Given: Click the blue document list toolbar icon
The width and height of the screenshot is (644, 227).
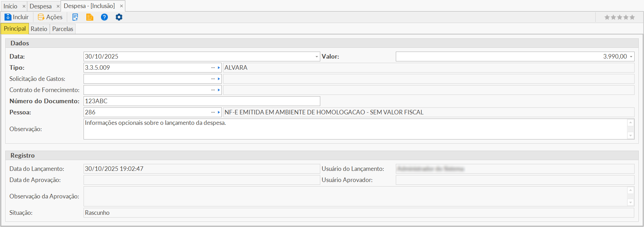Looking at the screenshot, I should click(75, 17).
